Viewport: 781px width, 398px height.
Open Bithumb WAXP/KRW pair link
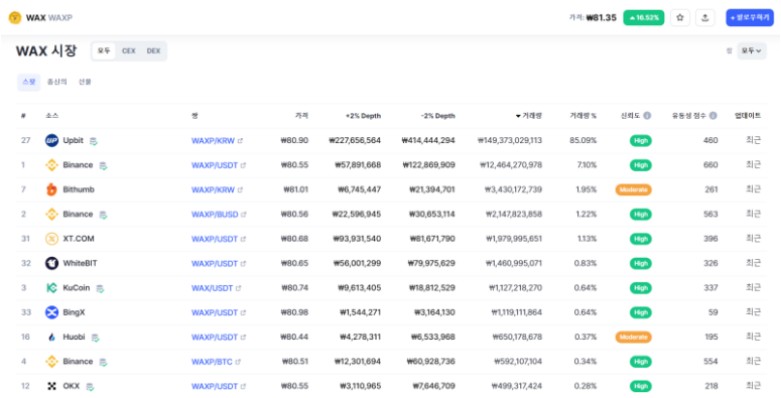point(217,190)
